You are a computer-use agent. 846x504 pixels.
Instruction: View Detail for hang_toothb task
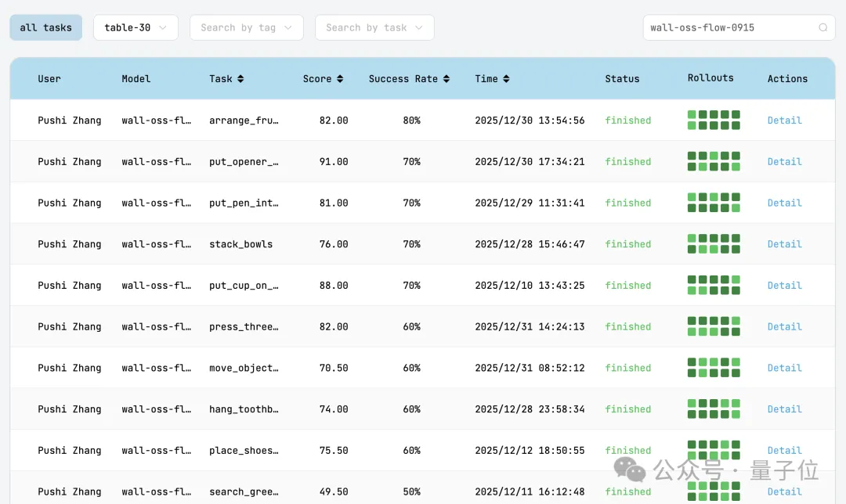[x=784, y=409]
